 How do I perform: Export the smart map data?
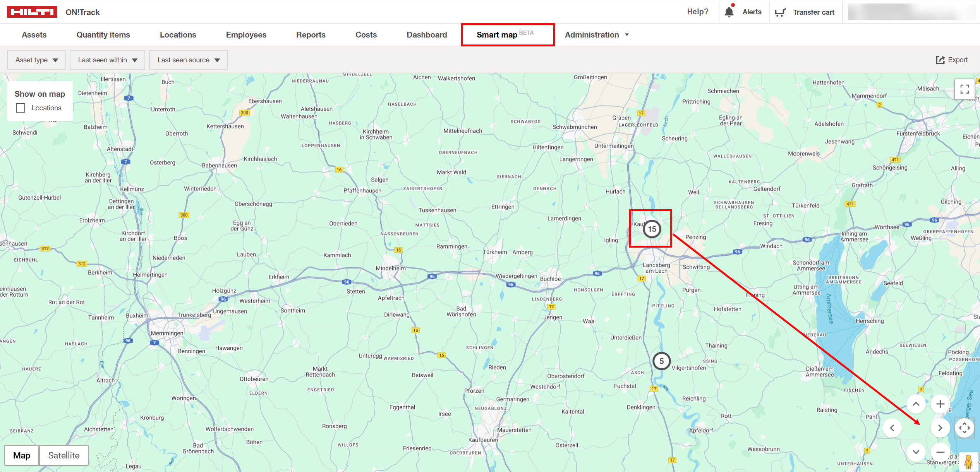coord(952,60)
